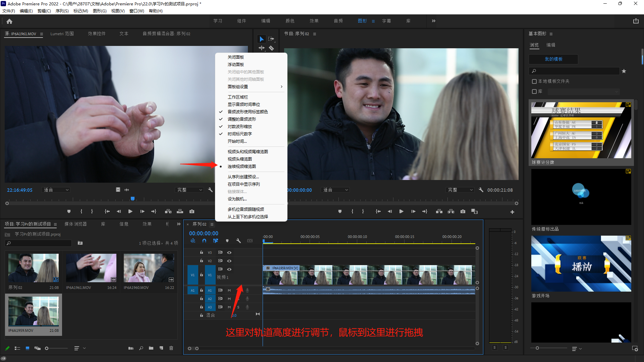The height and width of the screenshot is (362, 644).
Task: Solo audio track A3
Action: point(238,307)
